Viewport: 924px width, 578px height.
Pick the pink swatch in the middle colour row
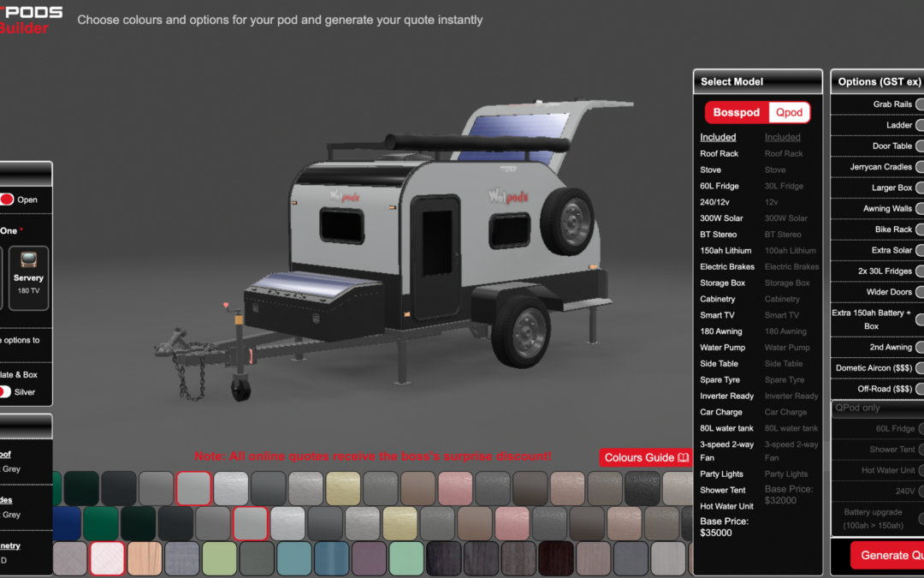[x=512, y=523]
